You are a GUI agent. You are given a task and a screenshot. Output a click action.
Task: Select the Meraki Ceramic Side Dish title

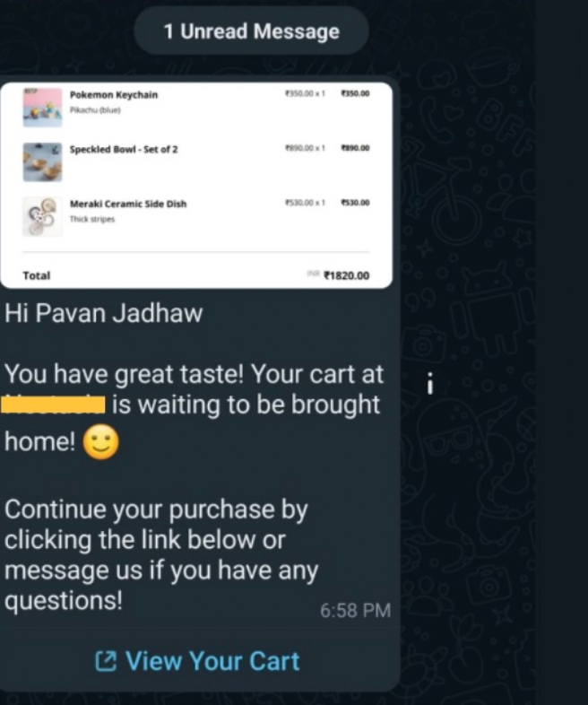tap(128, 204)
